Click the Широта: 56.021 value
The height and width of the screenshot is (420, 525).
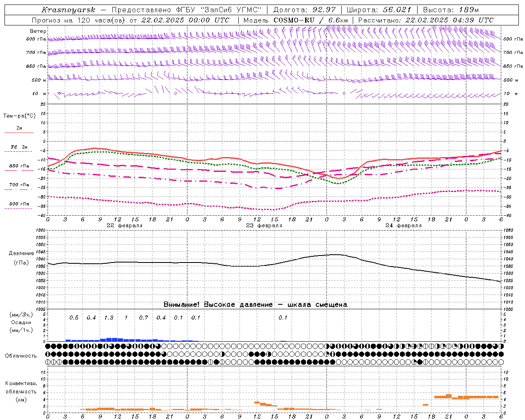379,10
